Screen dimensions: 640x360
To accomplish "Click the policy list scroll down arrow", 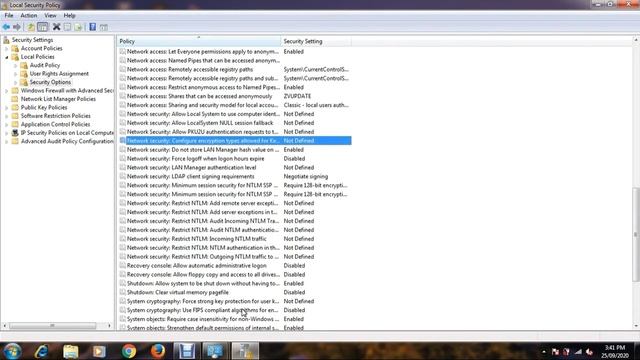I will point(636,326).
